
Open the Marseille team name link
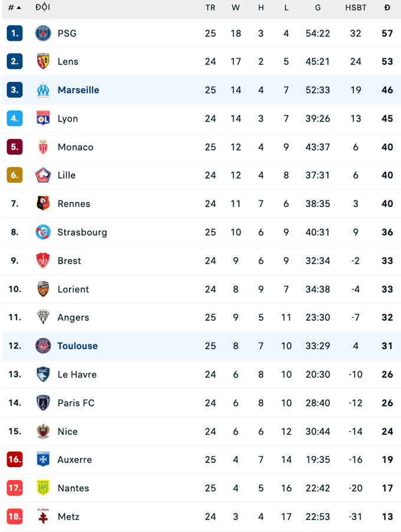tap(78, 90)
